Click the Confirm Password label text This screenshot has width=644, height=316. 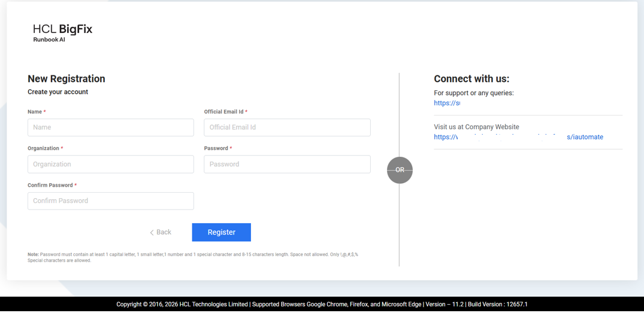50,186
